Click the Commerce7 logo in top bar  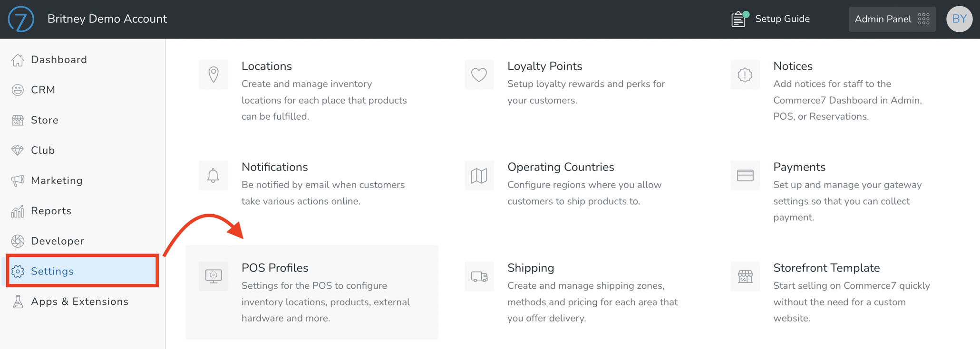pyautogui.click(x=20, y=19)
